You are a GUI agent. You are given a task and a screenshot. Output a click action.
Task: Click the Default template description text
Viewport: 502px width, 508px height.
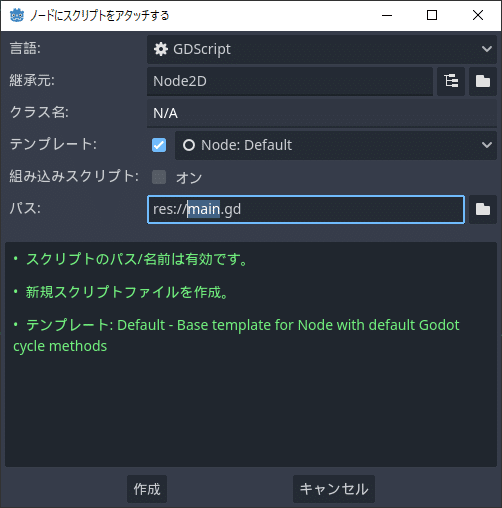click(236, 335)
